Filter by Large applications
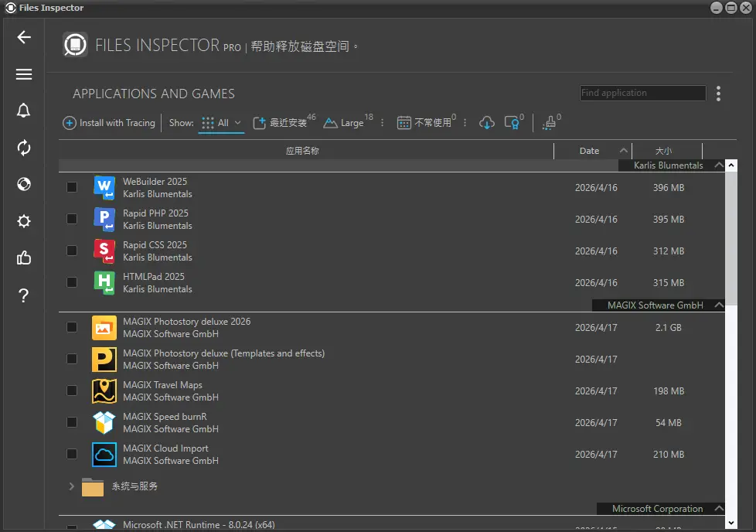Screen dimensions: 756x532 pyautogui.click(x=346, y=123)
